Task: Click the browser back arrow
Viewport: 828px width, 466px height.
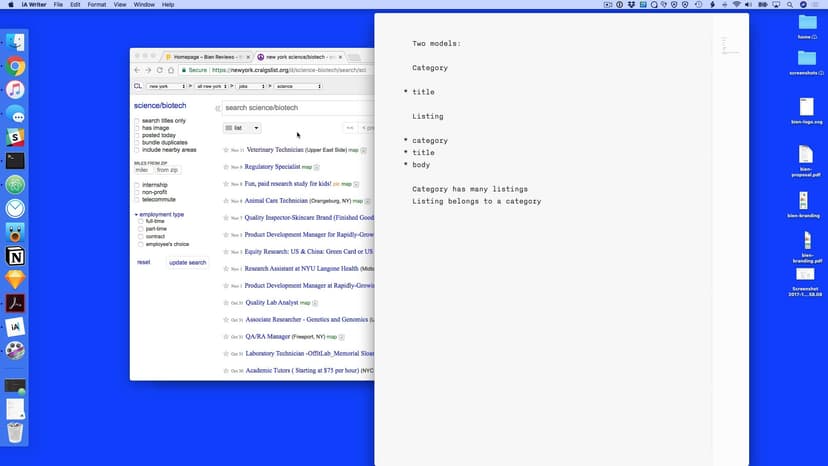Action: pos(138,71)
